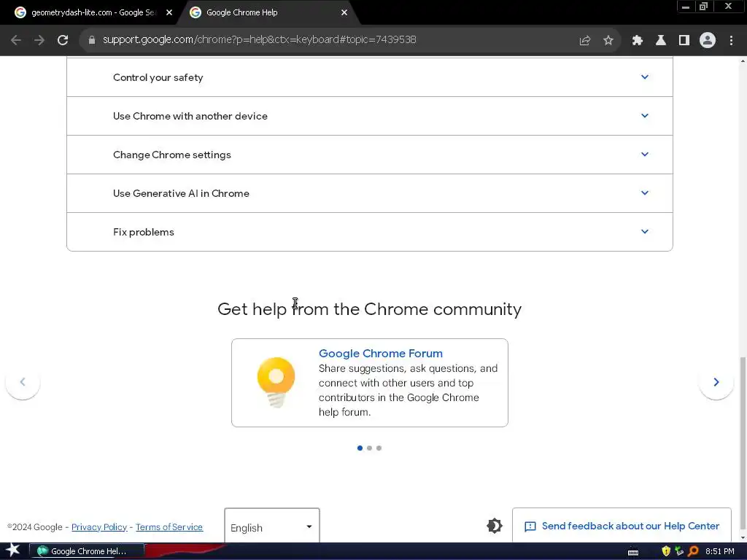Select second carousel dot

click(x=369, y=448)
